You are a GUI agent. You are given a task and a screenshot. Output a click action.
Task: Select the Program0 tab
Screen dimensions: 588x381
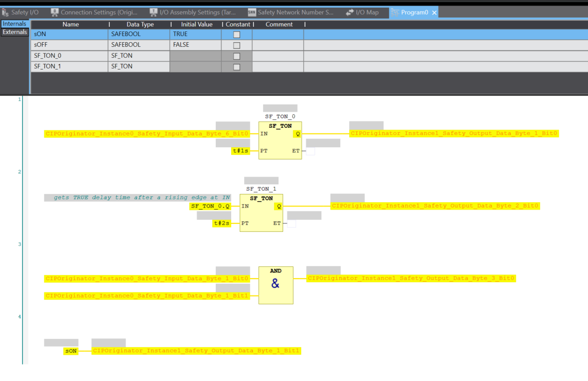tap(414, 12)
